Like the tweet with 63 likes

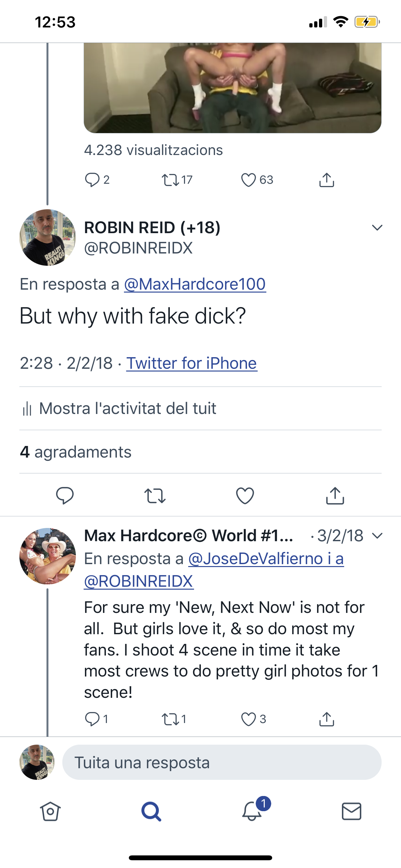pyautogui.click(x=249, y=180)
